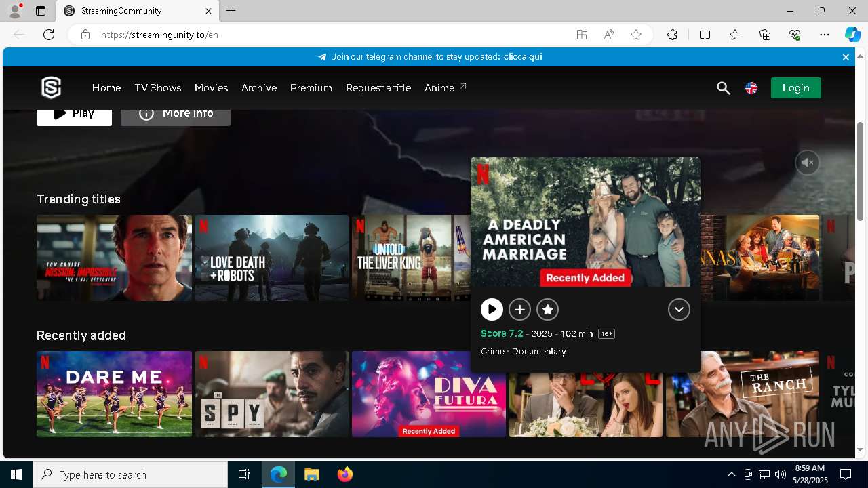Open Request a title page
Viewport: 868px width, 488px height.
point(378,88)
